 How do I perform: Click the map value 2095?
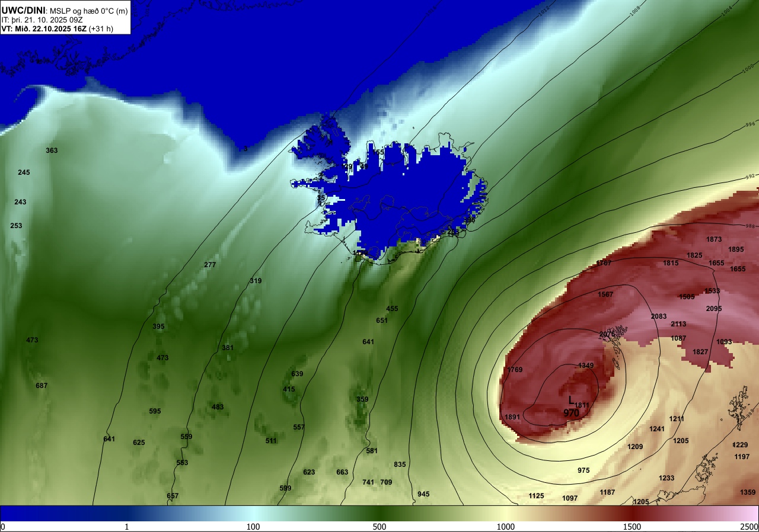pyautogui.click(x=714, y=309)
